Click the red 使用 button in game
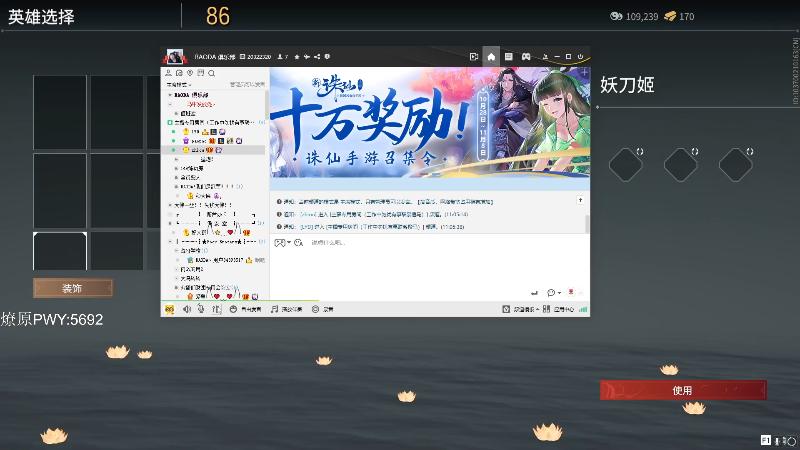The height and width of the screenshot is (450, 800). tap(683, 390)
